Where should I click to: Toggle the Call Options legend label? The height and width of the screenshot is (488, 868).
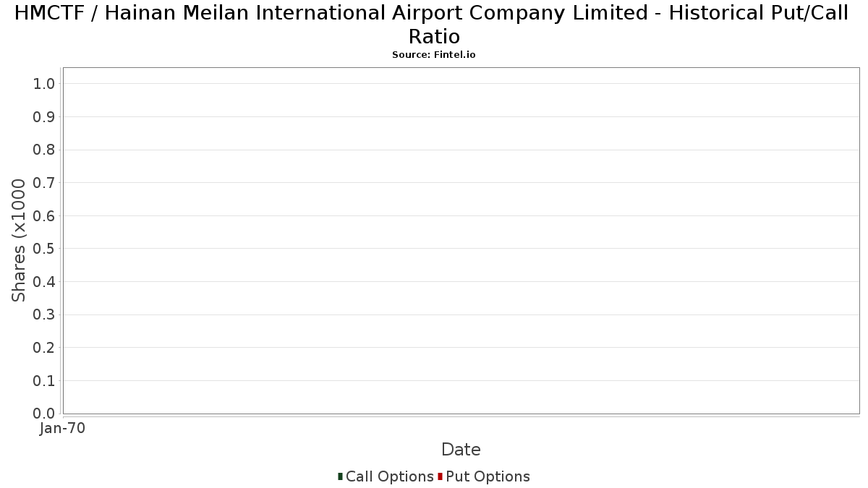click(390, 476)
